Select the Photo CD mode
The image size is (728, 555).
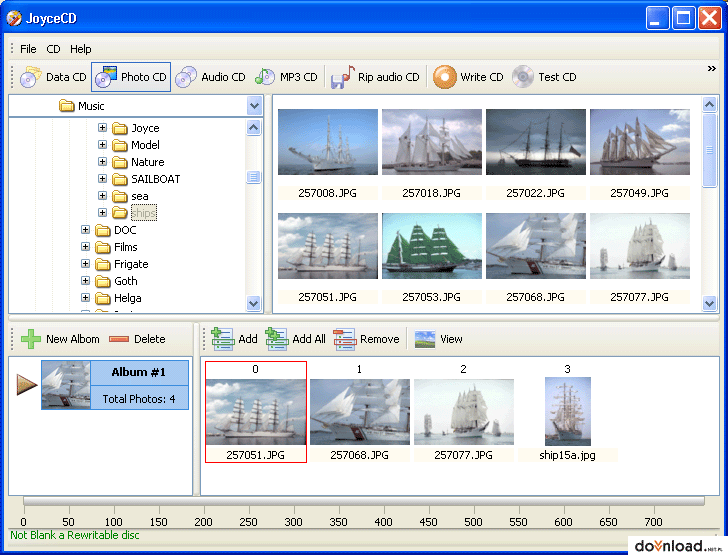coord(131,77)
